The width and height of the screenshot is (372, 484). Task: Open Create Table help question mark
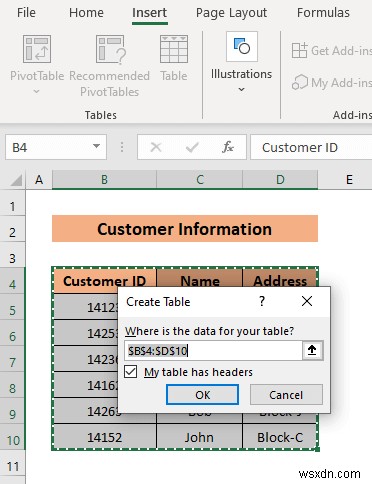tap(262, 301)
